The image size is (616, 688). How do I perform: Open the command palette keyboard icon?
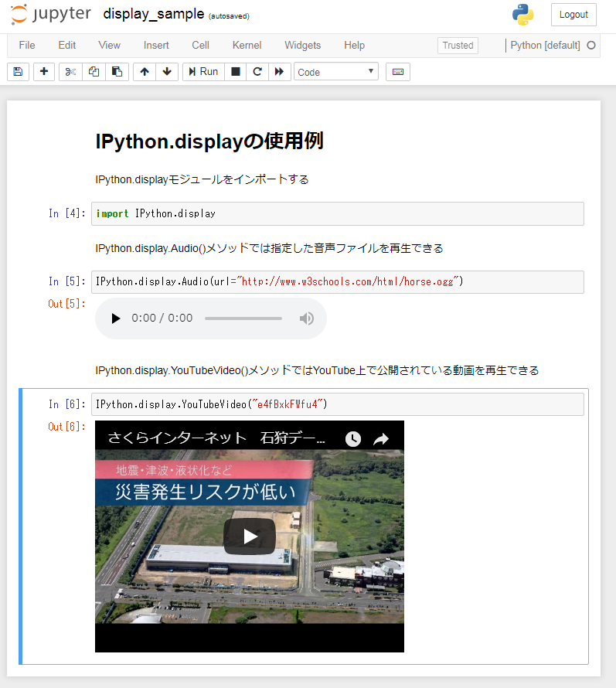tap(398, 72)
